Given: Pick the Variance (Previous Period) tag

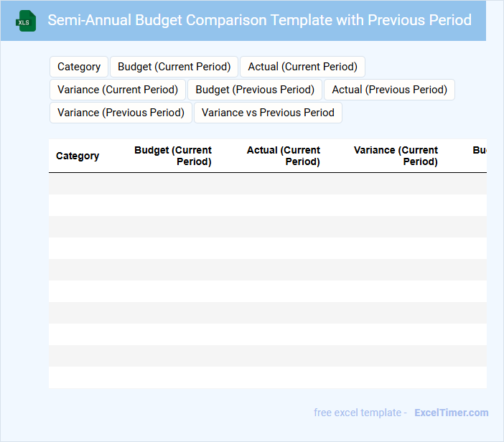Looking at the screenshot, I should [x=121, y=113].
